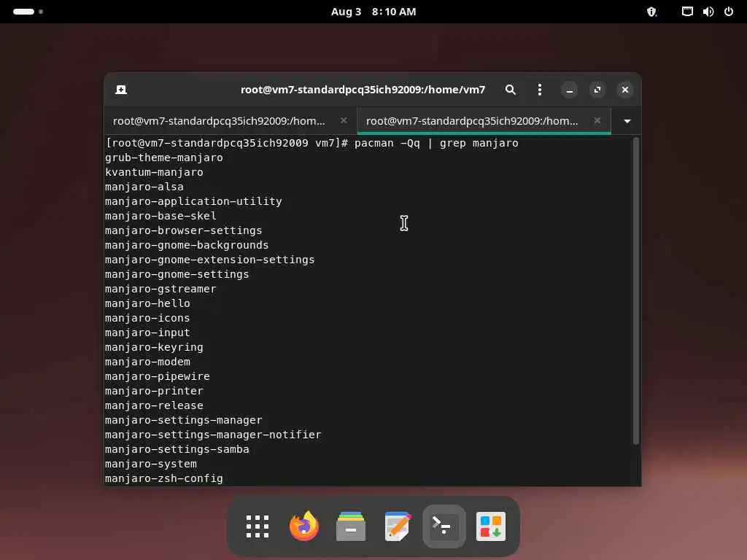Click the 'manjaro-gnome-extension-settings' line
Screen dimensions: 747x560
pos(209,260)
